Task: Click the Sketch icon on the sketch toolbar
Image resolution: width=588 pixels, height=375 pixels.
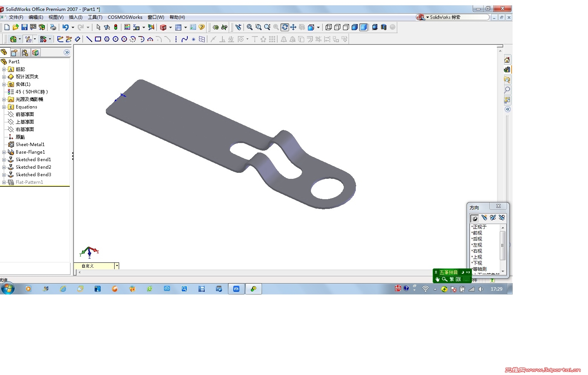Action: click(60, 39)
